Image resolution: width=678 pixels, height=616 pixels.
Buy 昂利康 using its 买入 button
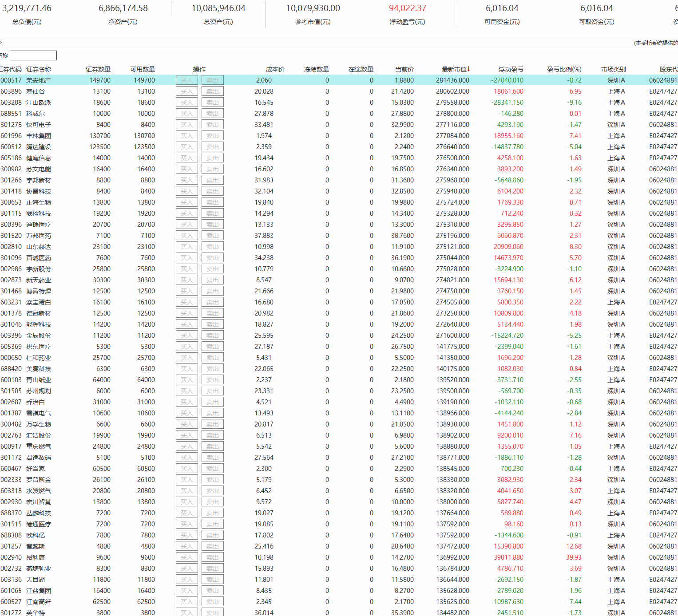point(186,557)
